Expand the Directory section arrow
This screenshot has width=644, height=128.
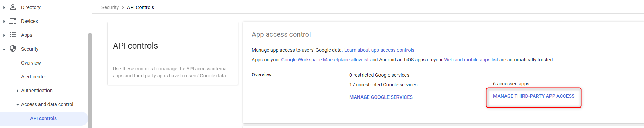(4, 7)
